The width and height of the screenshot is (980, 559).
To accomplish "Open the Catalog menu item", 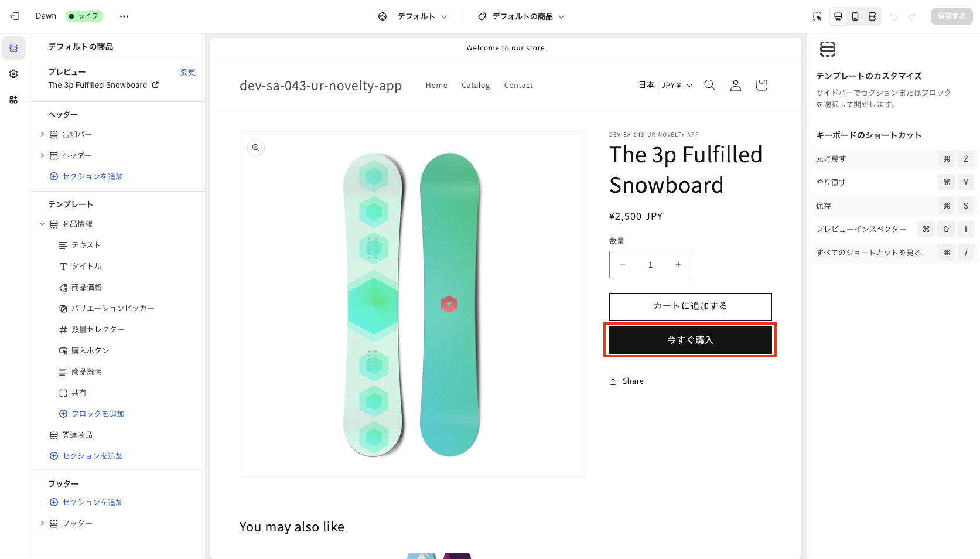I will [x=475, y=85].
